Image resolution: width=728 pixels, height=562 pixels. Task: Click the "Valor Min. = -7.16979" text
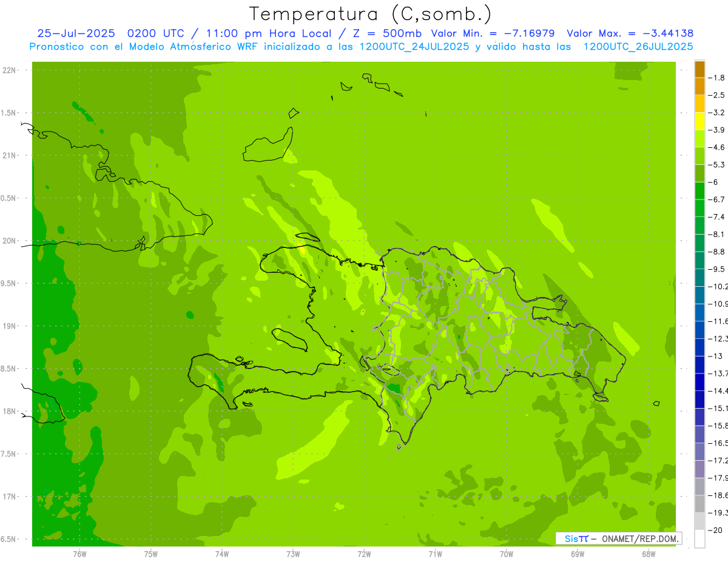[x=493, y=33]
